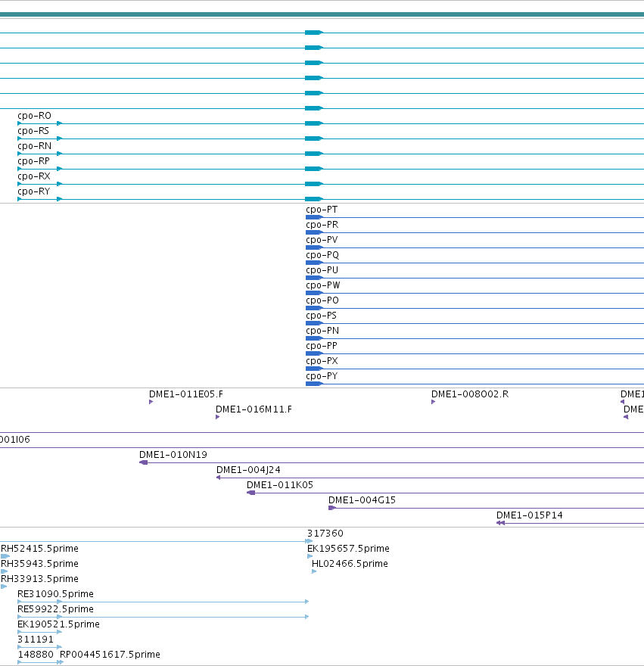Image resolution: width=644 pixels, height=666 pixels.
Task: Click the DME1-008O02.R arrow marker
Action: click(x=433, y=402)
